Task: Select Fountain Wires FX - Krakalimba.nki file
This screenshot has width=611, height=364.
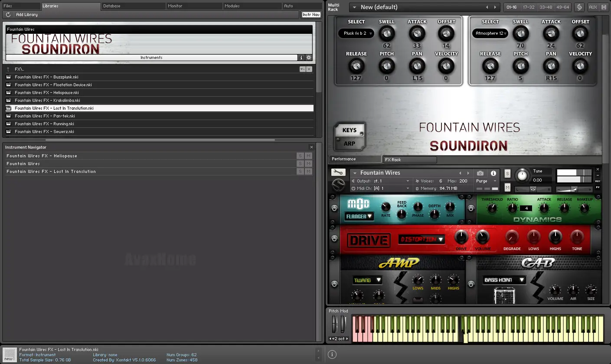Action: (47, 101)
